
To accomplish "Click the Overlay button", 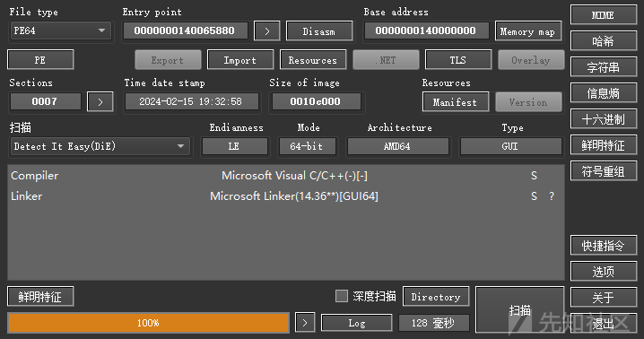I will click(x=531, y=60).
